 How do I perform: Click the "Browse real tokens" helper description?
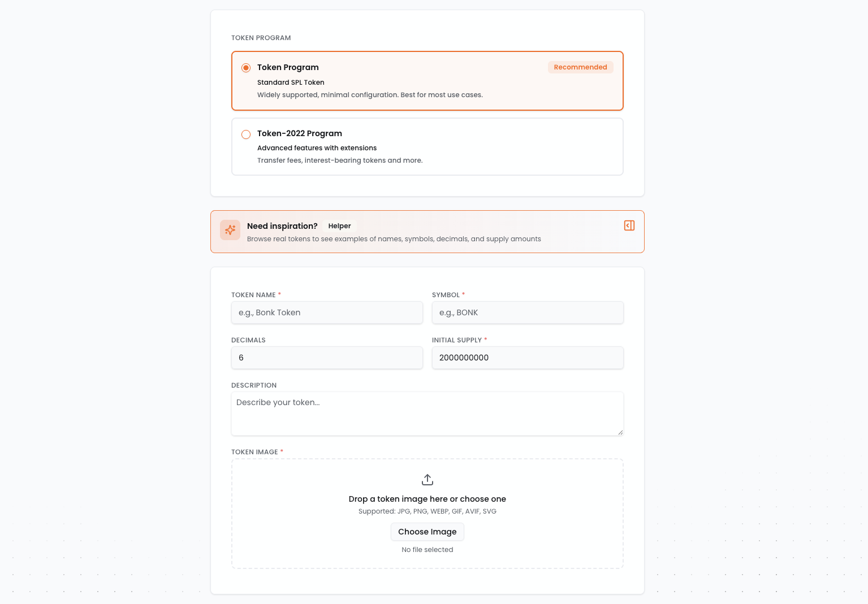coord(394,239)
